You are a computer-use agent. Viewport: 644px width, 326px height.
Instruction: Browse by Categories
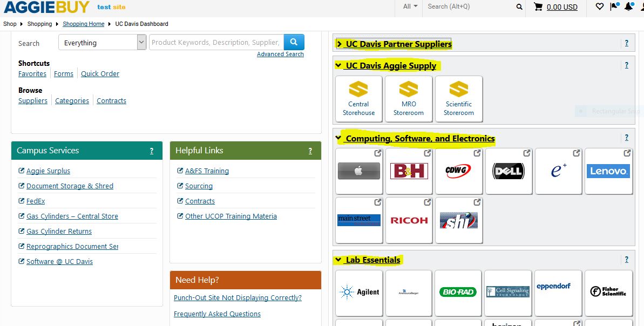72,101
